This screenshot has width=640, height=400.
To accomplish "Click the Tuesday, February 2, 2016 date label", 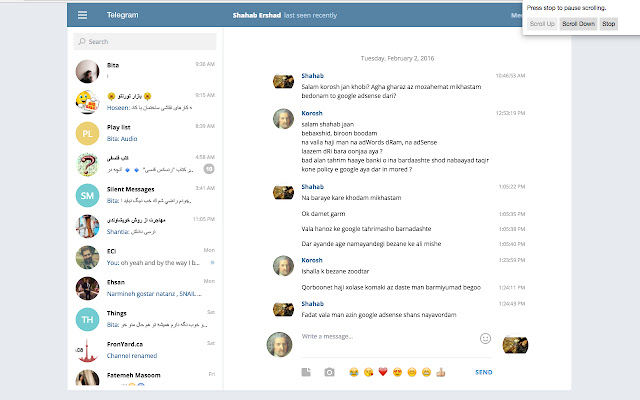I will coord(397,58).
